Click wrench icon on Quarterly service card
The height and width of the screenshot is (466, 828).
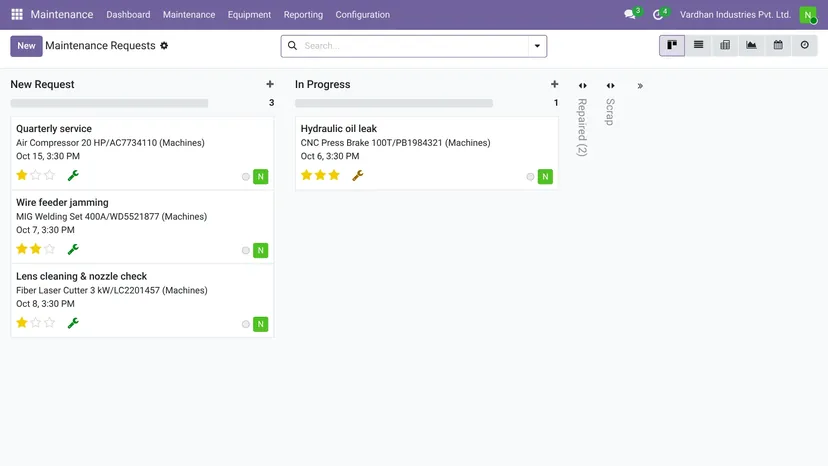tap(73, 175)
